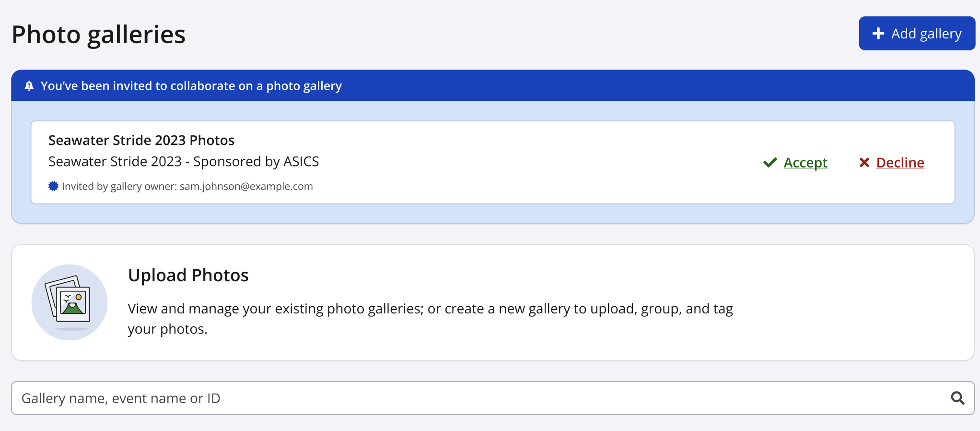Click the plus icon on Add gallery
The height and width of the screenshot is (431, 980).
[878, 34]
